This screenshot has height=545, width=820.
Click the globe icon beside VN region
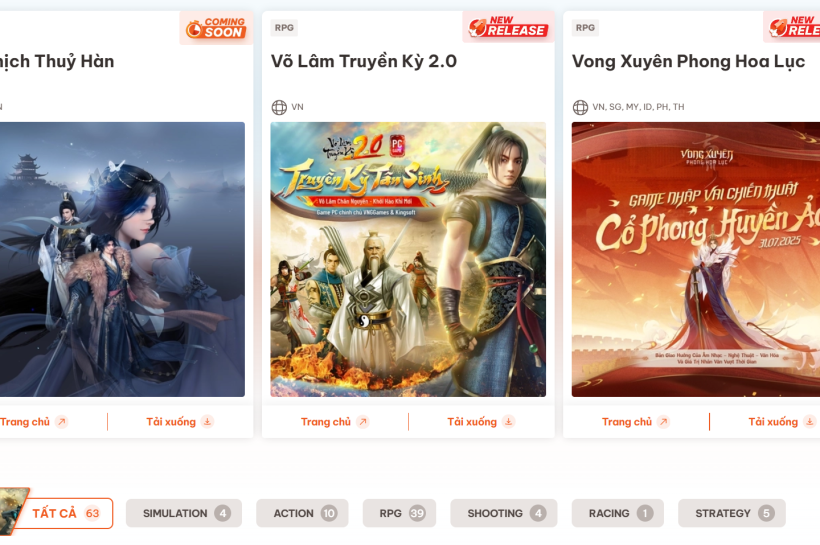(x=279, y=107)
